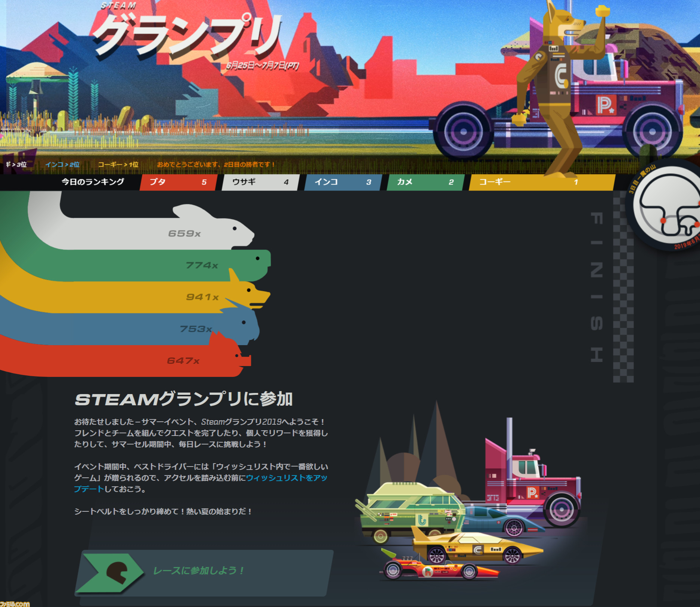Viewport: 700px width, 607px height.
Task: Select the インコ ranking tab
Action: pos(343,182)
